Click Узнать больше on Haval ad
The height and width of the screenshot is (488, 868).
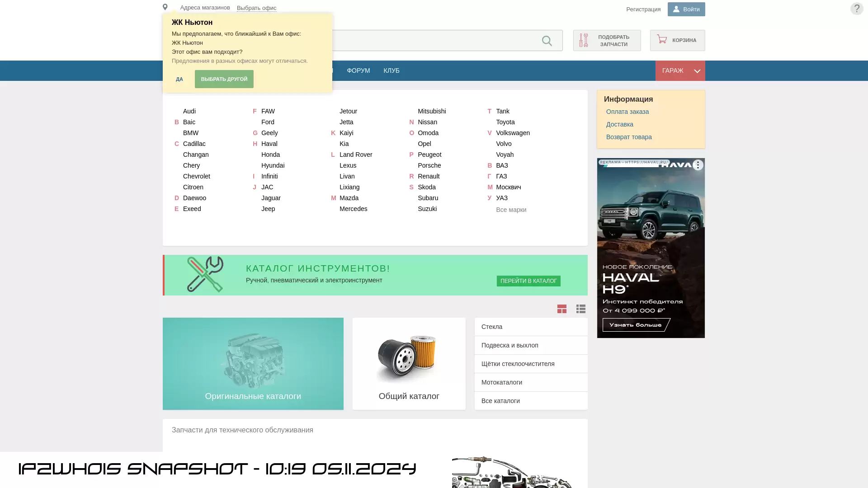(636, 325)
